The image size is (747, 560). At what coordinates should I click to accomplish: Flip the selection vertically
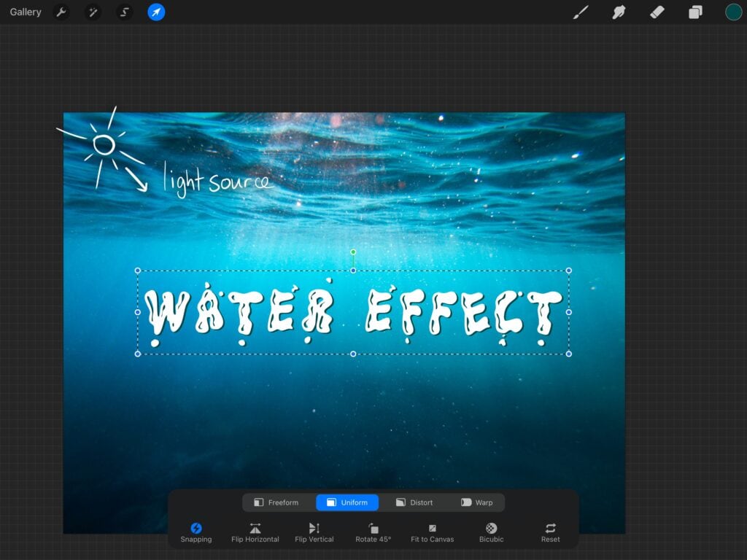(x=314, y=532)
